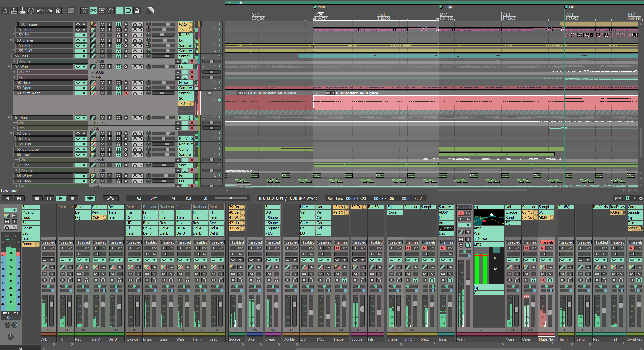This screenshot has width=644, height=350.
Task: Select the Dub region label at the top
Action: (x=234, y=3)
